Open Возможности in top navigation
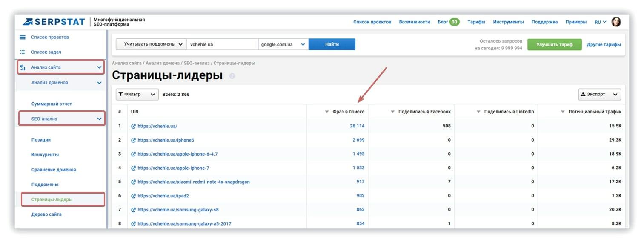This screenshot has height=243, width=644. (415, 22)
